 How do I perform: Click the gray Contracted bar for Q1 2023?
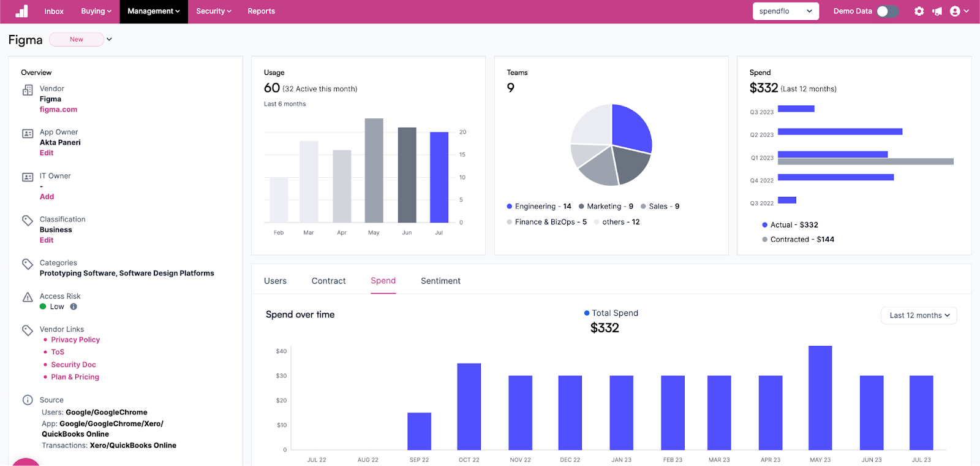point(865,162)
